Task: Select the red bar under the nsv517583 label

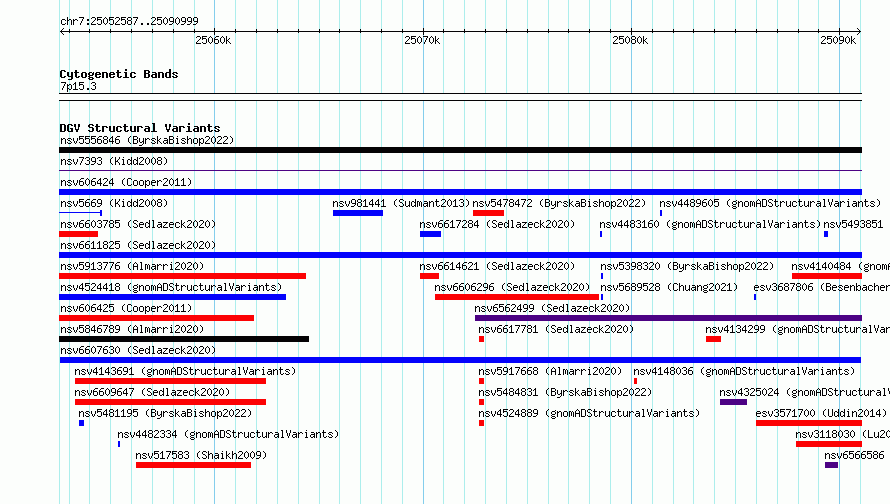Action: point(194,465)
